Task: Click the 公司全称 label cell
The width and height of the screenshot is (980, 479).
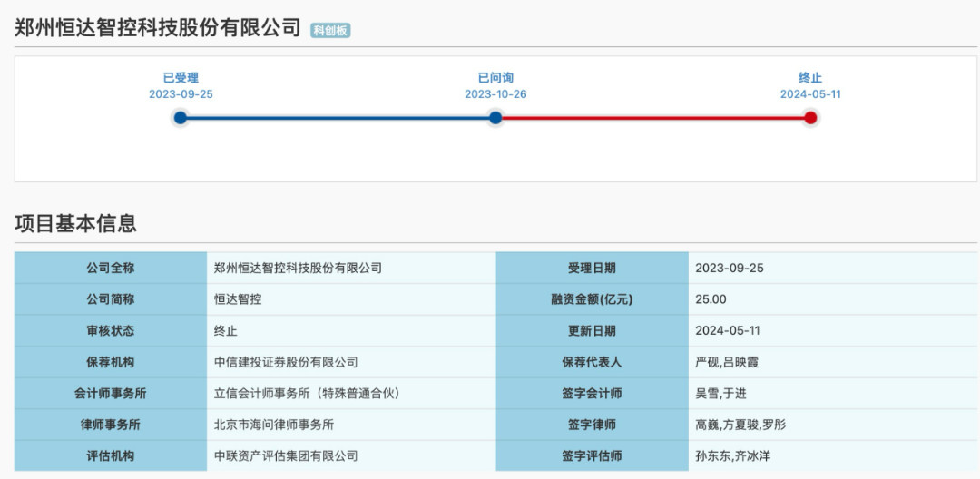Action: [111, 268]
